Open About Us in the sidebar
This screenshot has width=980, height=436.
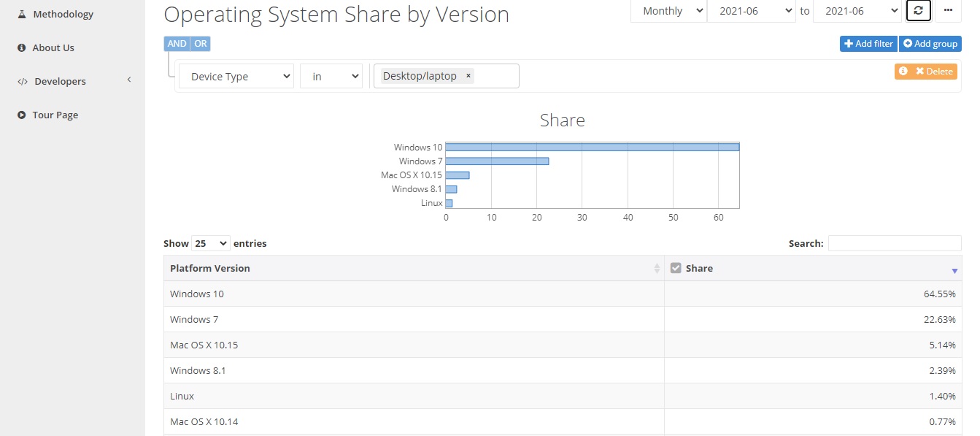click(x=53, y=47)
